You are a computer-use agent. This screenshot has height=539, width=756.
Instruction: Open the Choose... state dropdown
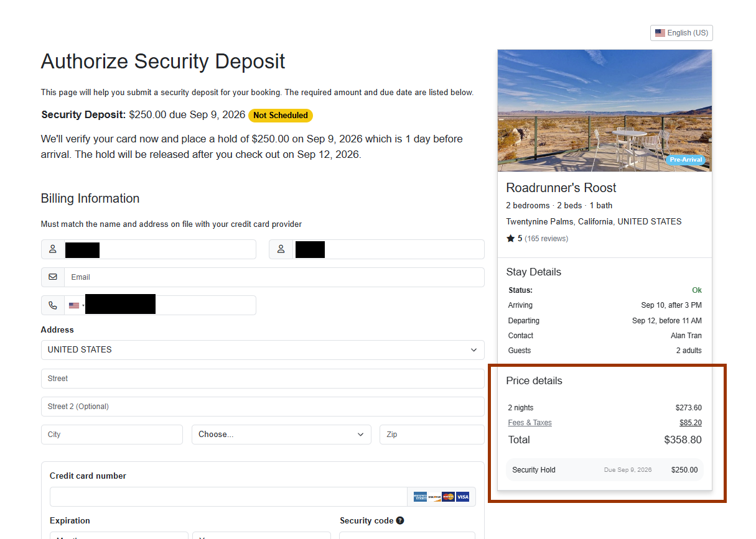coord(281,435)
